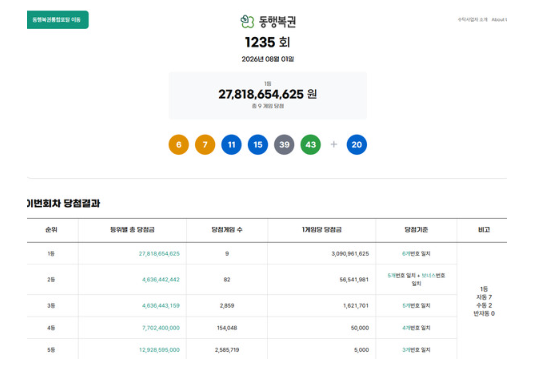
Task: Click the 당첨게임 수 column header
Action: (227, 230)
